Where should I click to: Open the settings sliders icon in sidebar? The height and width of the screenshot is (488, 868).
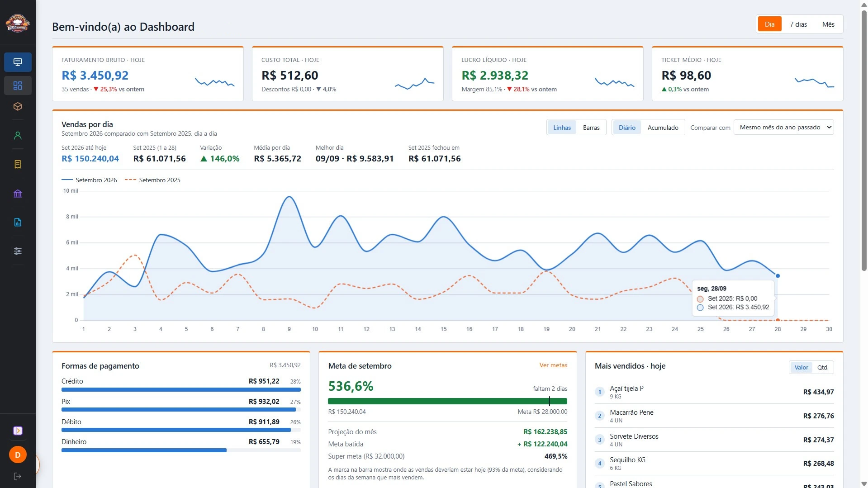tap(18, 251)
